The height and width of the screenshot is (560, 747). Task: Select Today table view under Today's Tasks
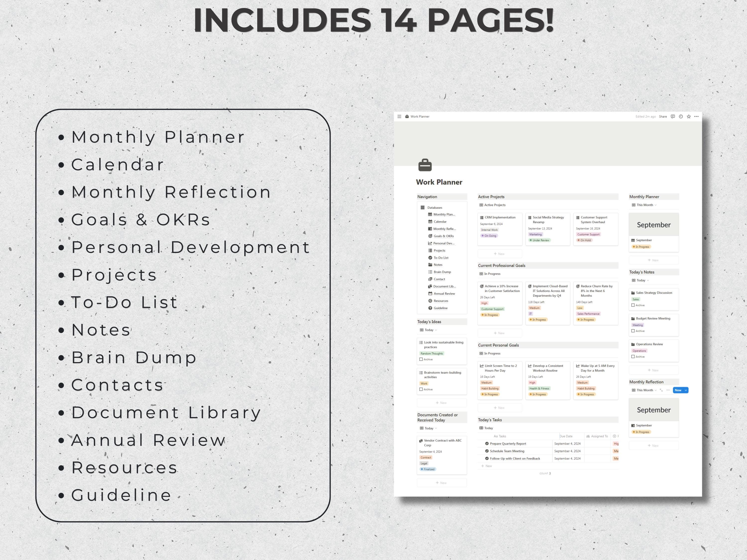coord(486,428)
